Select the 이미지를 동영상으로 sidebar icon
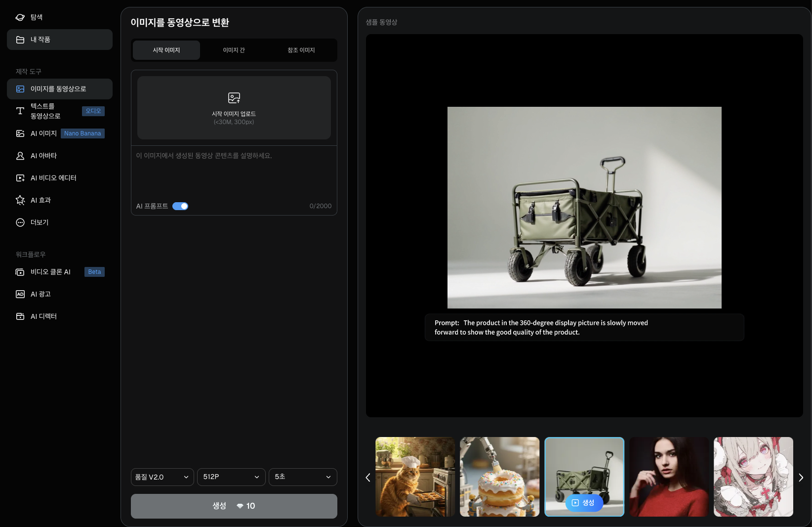812x527 pixels. pyautogui.click(x=20, y=89)
